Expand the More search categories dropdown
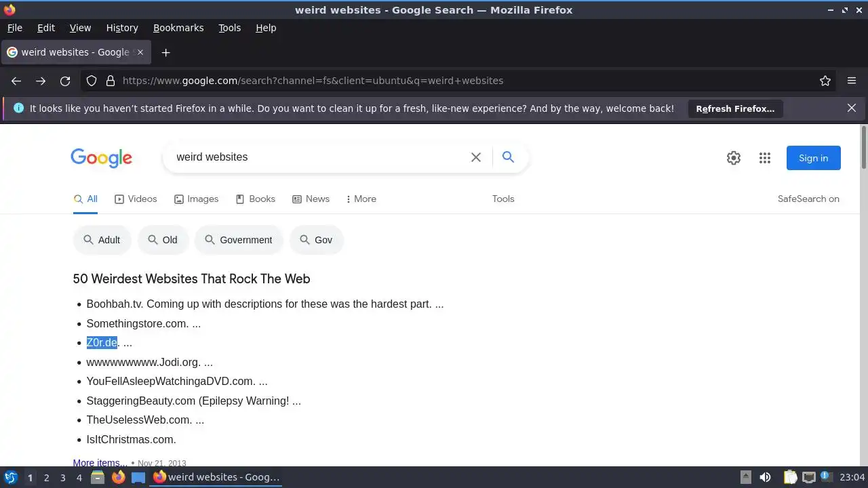868x488 pixels. 361,199
